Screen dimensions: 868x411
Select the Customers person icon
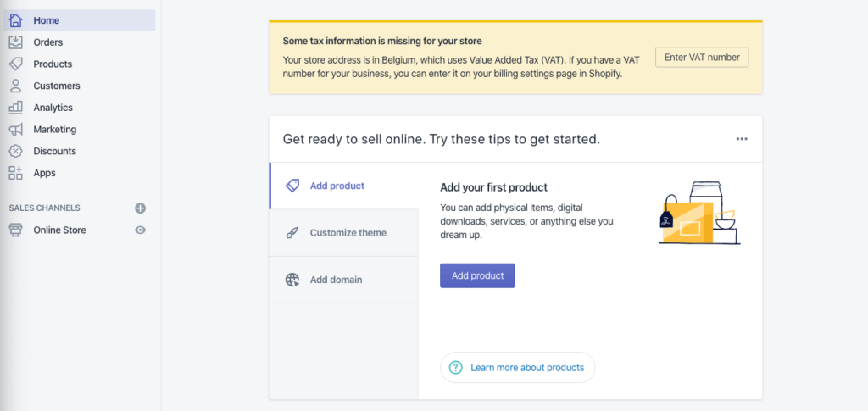15,86
